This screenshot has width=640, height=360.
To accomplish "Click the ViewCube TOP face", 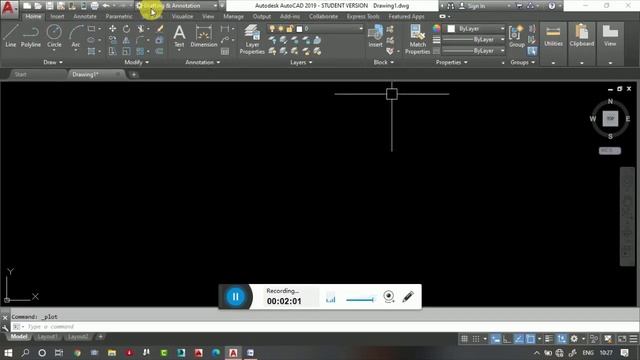I will (610, 118).
